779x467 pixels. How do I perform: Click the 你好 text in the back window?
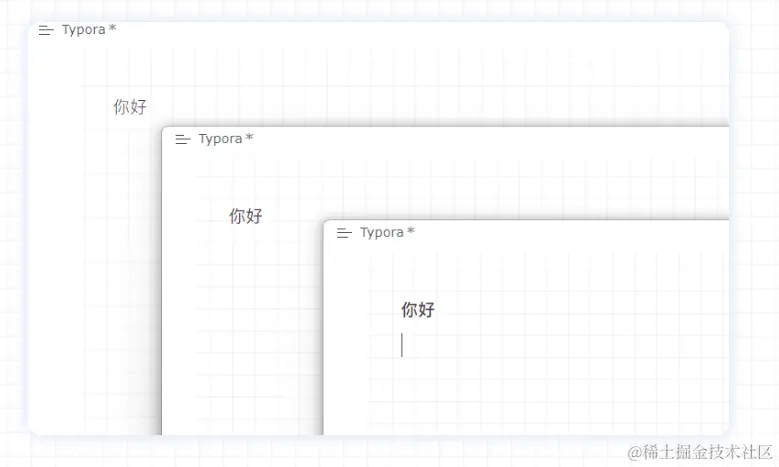click(130, 107)
